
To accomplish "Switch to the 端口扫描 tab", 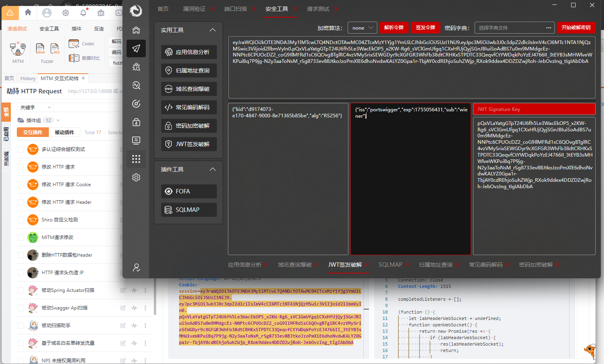I will pos(236,8).
